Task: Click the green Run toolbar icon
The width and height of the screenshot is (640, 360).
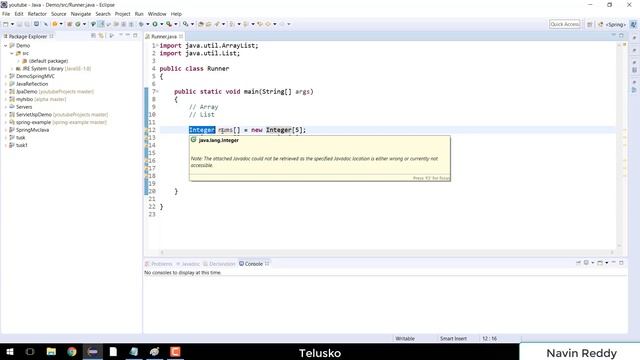Action: (155, 24)
